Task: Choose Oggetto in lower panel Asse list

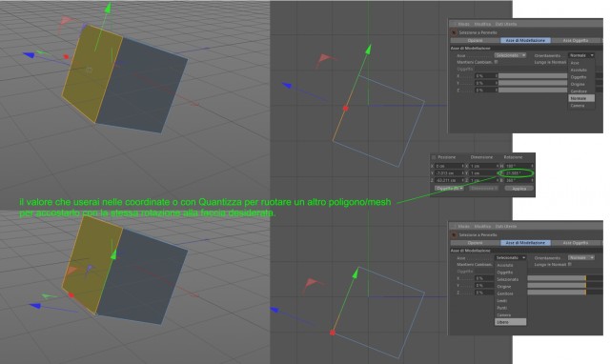Action: click(x=511, y=273)
